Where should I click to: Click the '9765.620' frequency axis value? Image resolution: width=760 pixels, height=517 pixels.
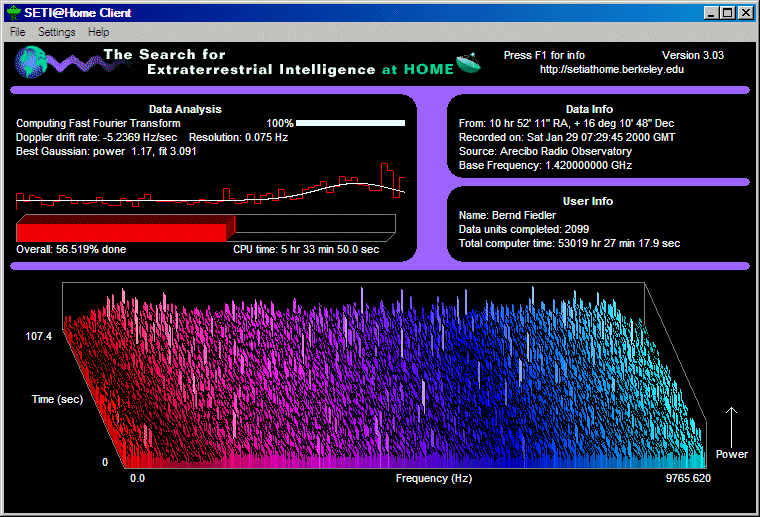click(688, 478)
